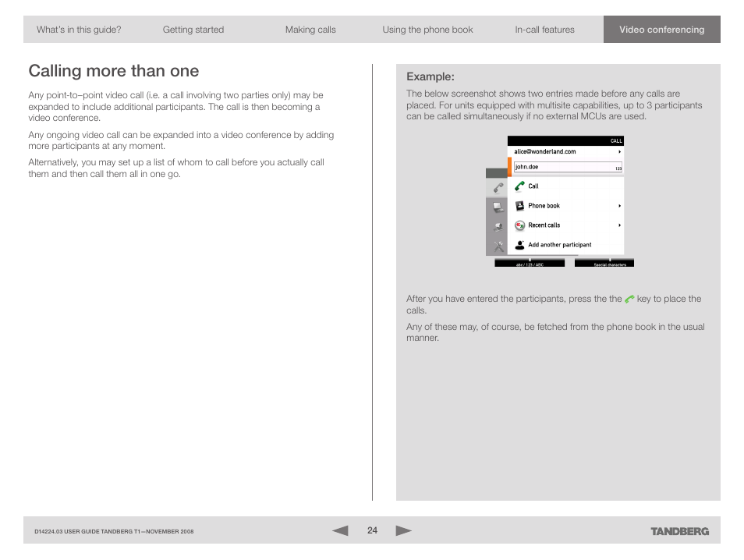
Task: Expand the alice@wonderland.com entry arrow
Action: click(x=619, y=152)
